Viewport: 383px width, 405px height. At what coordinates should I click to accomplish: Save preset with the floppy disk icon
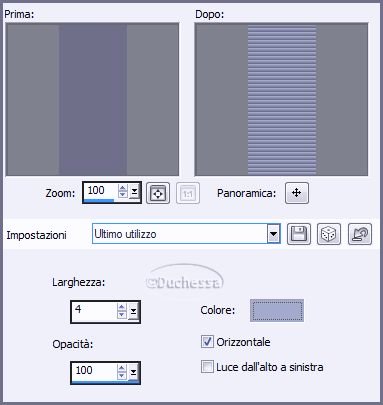(x=299, y=234)
